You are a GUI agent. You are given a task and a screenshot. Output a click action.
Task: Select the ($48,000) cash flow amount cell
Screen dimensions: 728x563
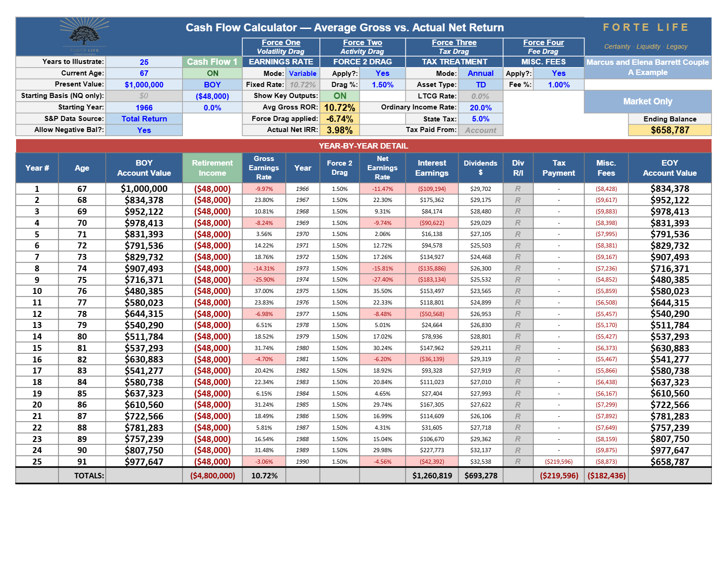click(x=212, y=96)
